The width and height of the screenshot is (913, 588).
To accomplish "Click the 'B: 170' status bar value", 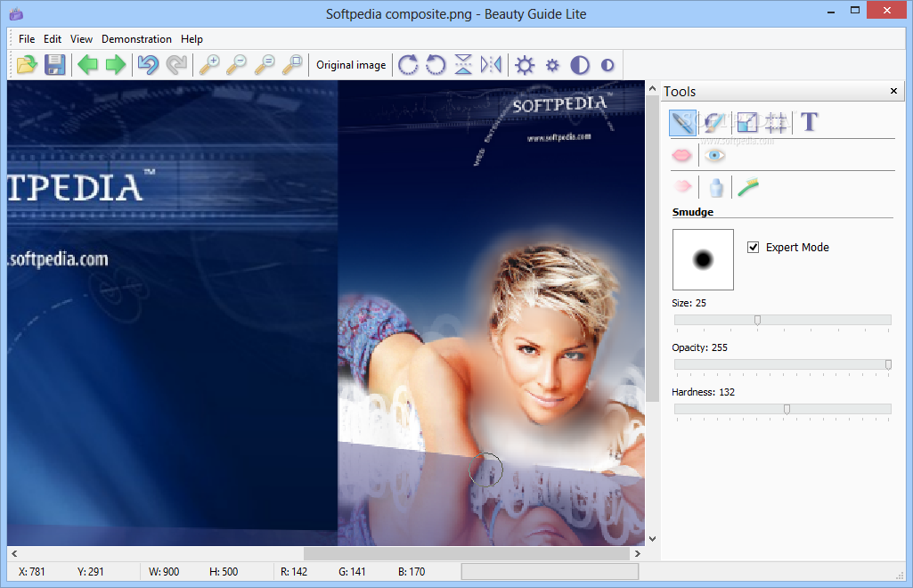I will coord(412,572).
